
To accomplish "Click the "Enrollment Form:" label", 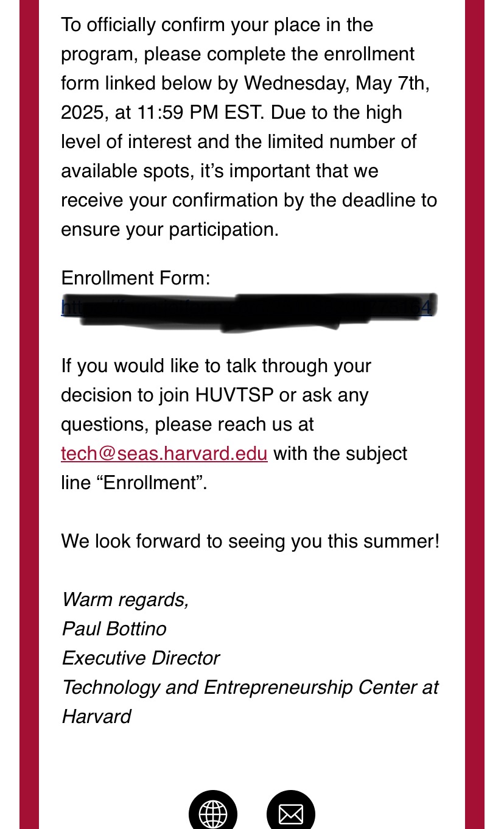I will 136,278.
